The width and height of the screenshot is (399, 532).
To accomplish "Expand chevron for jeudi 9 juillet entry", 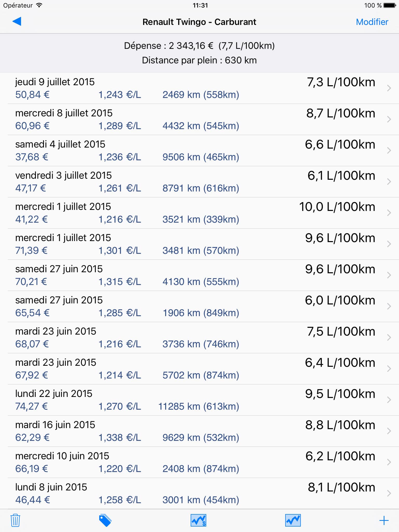I will click(x=389, y=88).
